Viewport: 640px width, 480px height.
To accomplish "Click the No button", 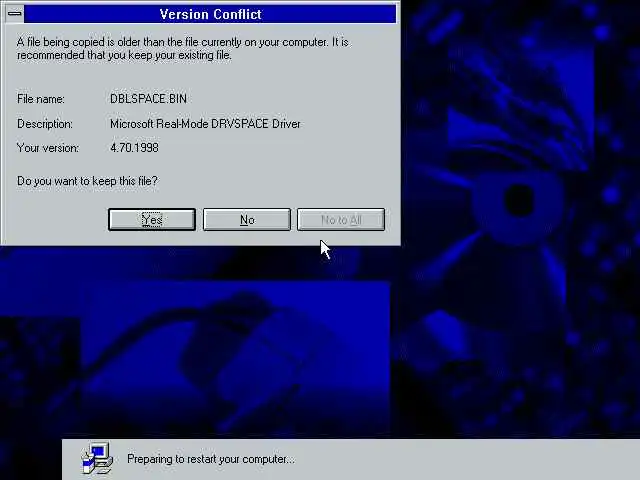I will click(x=247, y=220).
